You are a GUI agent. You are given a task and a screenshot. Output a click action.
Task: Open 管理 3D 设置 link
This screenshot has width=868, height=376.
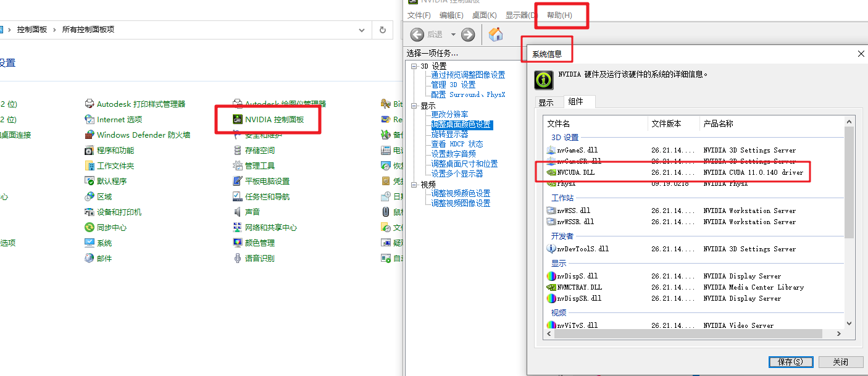pyautogui.click(x=453, y=85)
